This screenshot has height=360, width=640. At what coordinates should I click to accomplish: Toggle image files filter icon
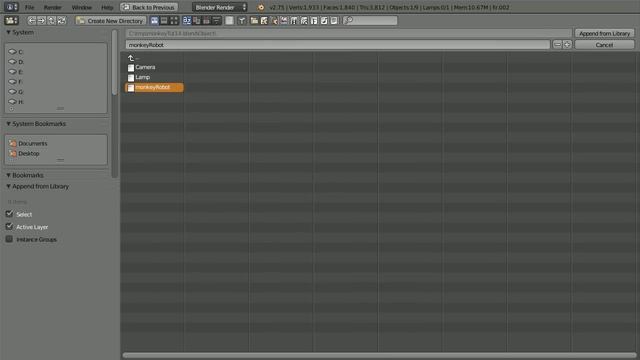click(284, 20)
